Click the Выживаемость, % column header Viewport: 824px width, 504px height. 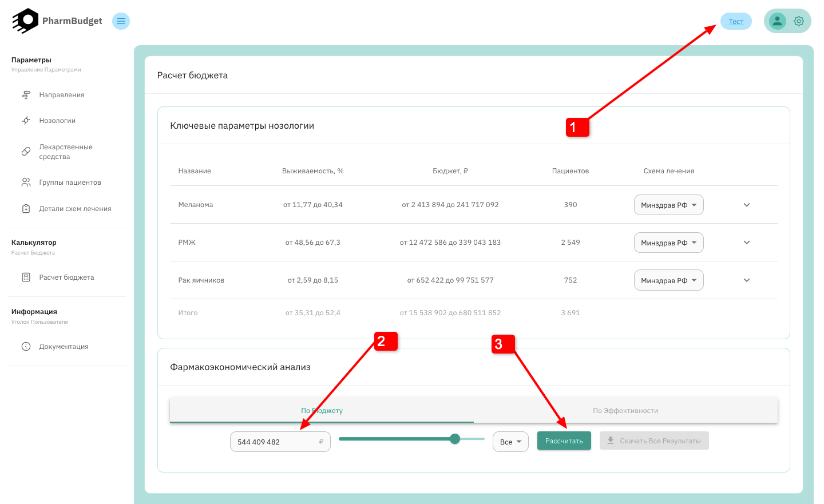tap(313, 171)
